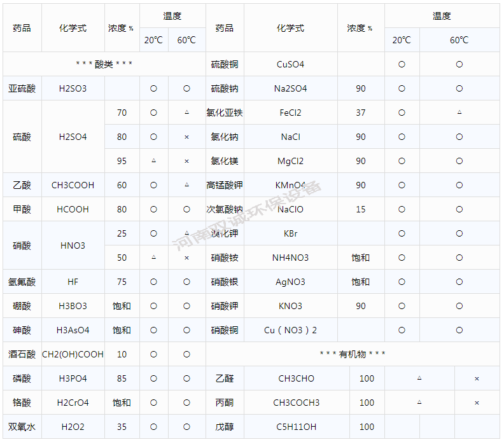Click the right-side 温度 header cell

(x=442, y=17)
